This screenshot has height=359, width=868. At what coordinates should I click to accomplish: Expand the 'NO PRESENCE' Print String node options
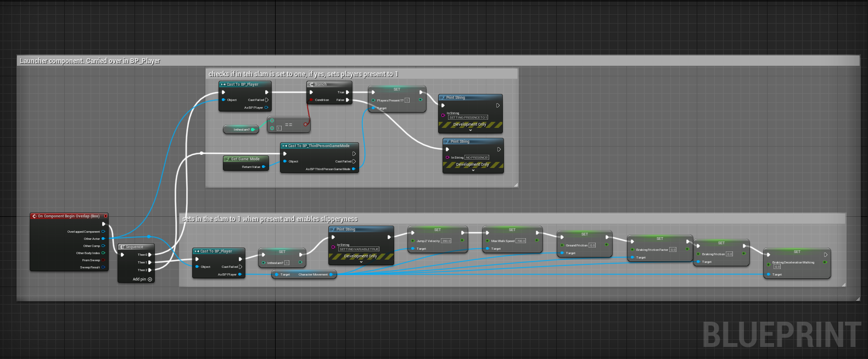(473, 170)
